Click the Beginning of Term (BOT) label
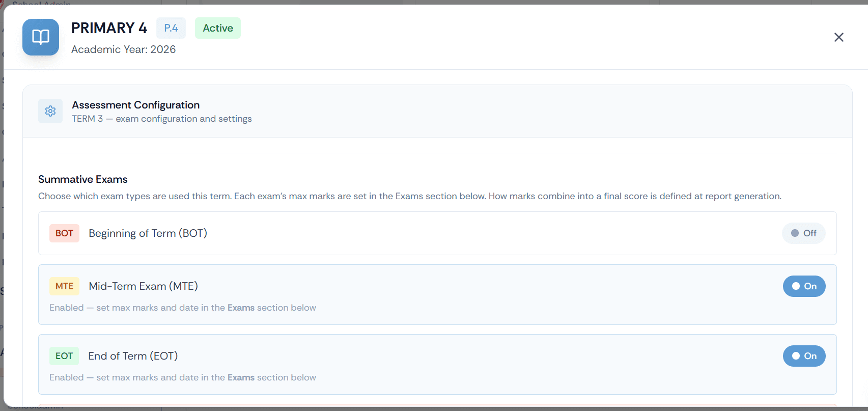Image resolution: width=868 pixels, height=411 pixels. coord(148,233)
